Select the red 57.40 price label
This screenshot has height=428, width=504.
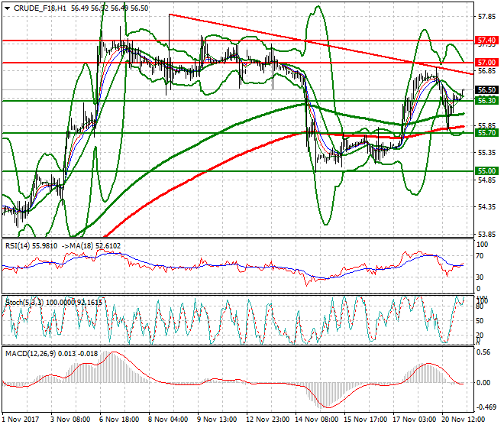(486, 40)
